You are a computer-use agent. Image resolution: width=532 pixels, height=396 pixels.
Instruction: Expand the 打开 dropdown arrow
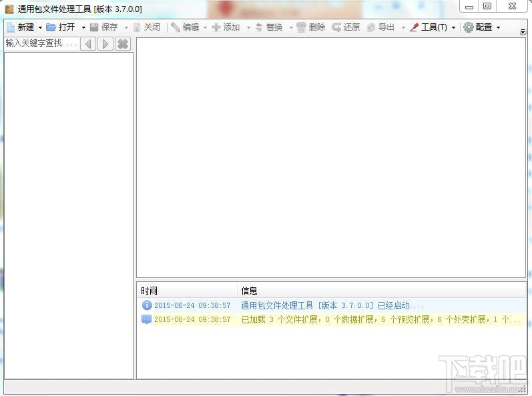[x=83, y=27]
